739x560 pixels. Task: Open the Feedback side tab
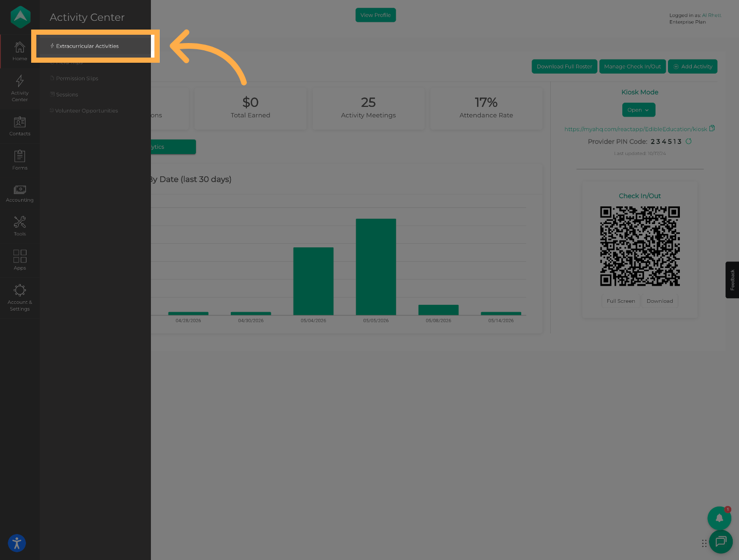(732, 279)
